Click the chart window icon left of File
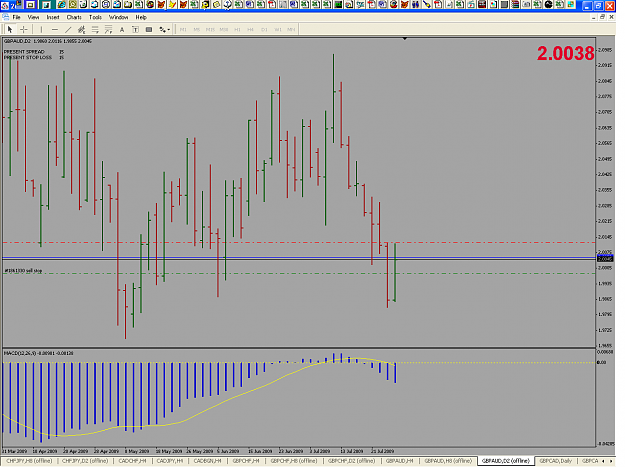The image size is (625, 467). 5,17
